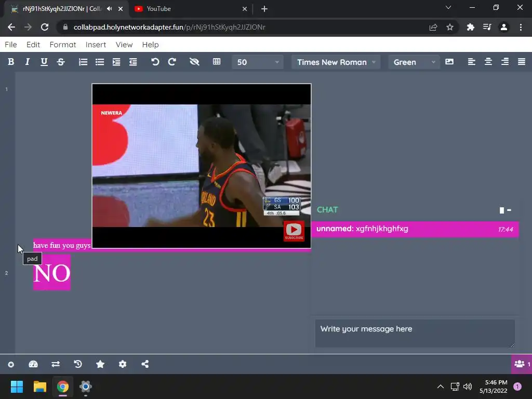Switch to the YouTube tab

(191, 9)
